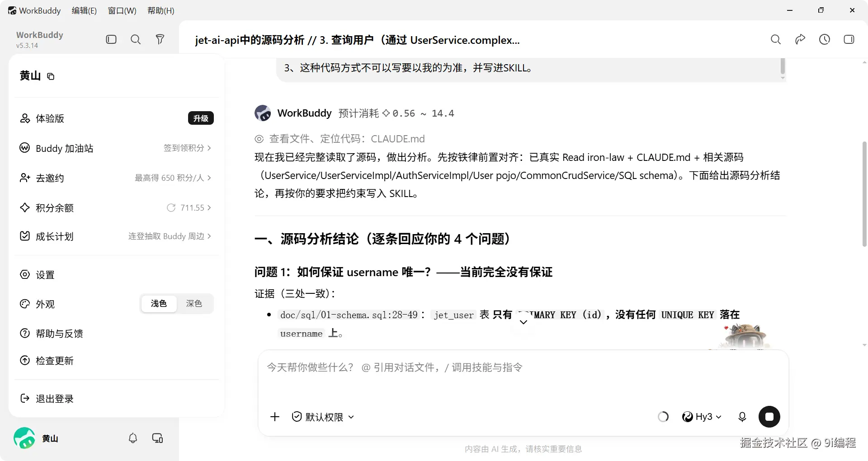
Task: Open 设置 settings
Action: (116, 275)
